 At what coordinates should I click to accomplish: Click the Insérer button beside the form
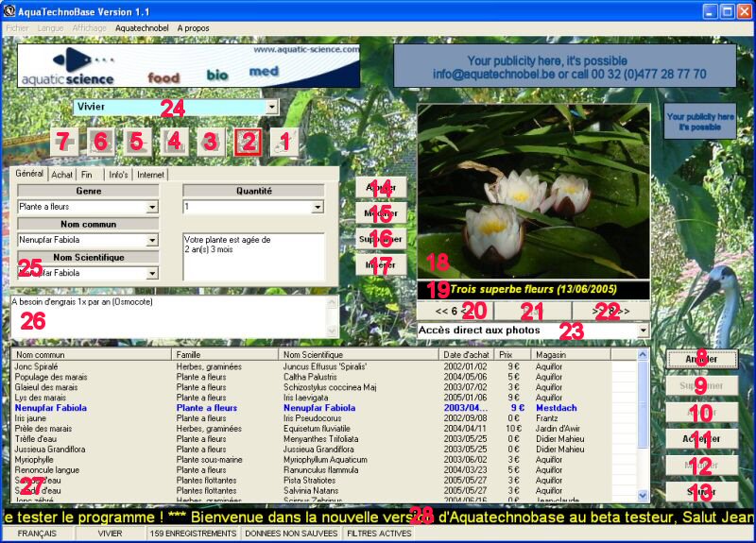[x=381, y=265]
